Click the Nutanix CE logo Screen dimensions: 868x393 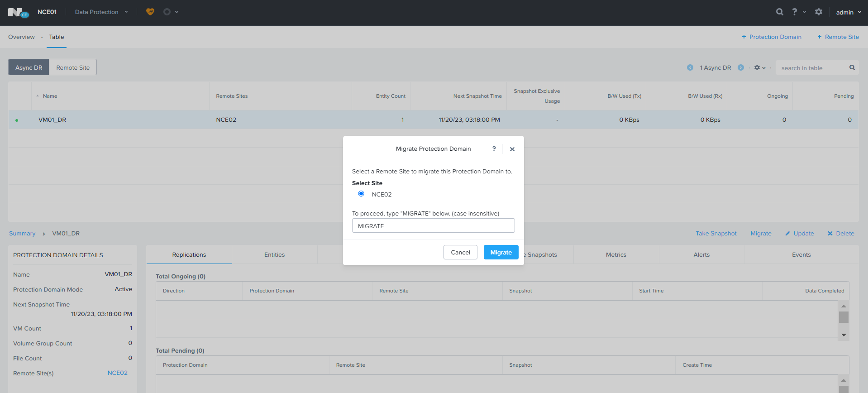(18, 13)
